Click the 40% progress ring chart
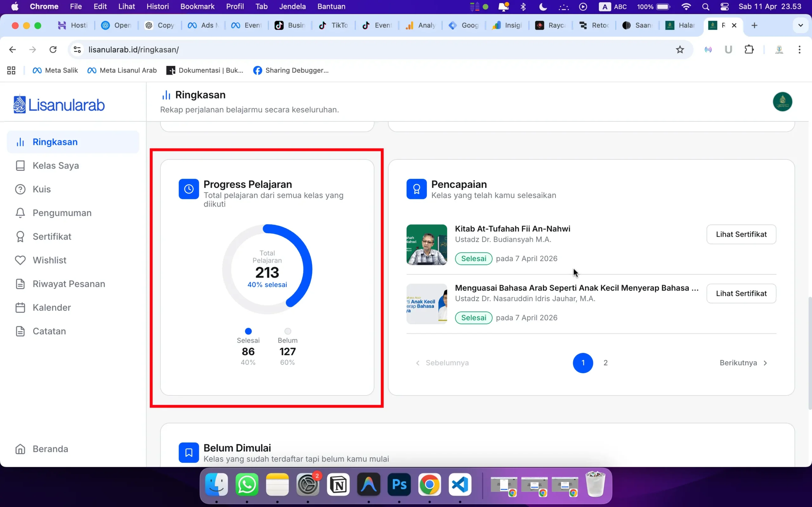This screenshot has height=507, width=812. click(x=267, y=268)
